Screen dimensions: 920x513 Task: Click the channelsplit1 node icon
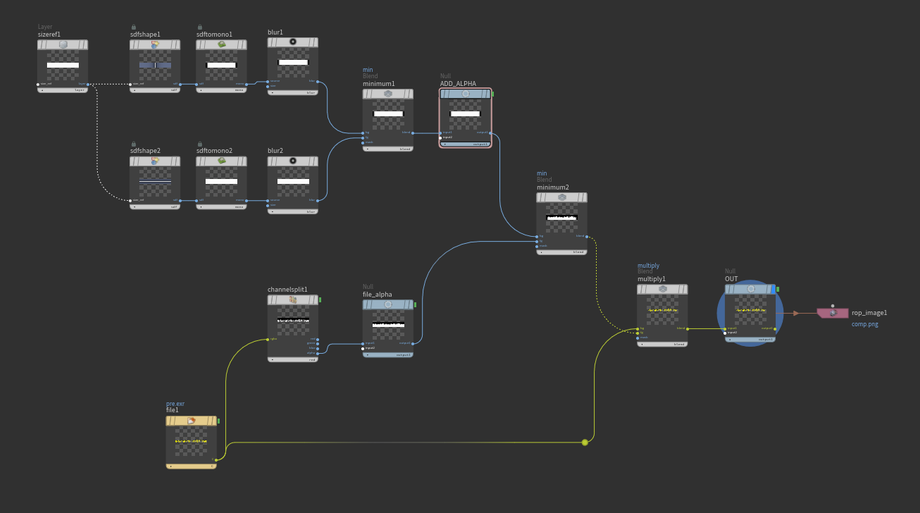[293, 300]
